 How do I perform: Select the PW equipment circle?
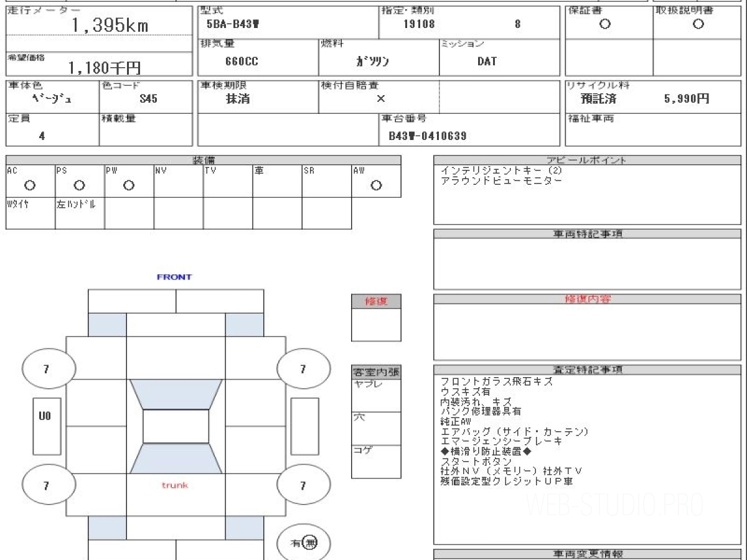pos(129,185)
